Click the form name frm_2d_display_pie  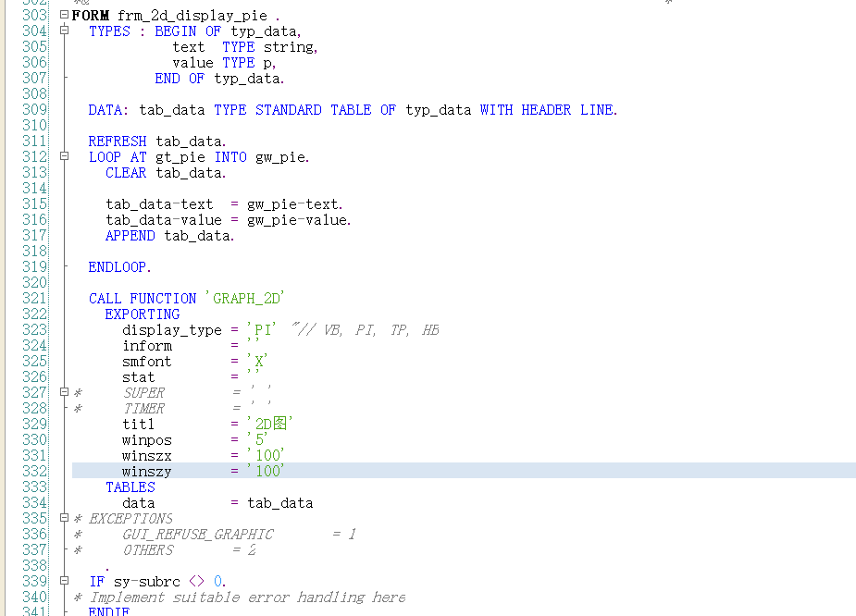(192, 16)
